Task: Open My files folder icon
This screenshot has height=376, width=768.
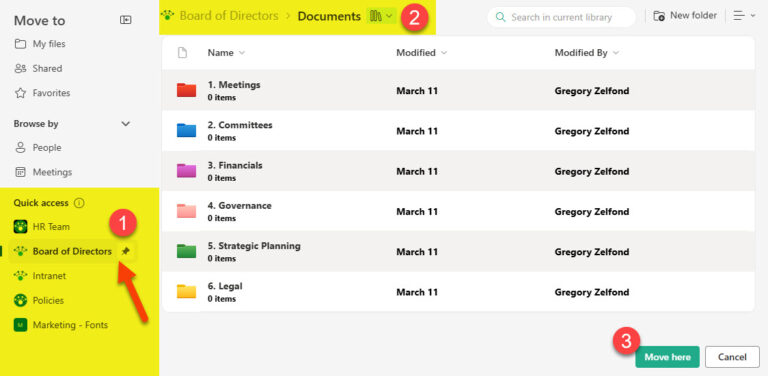Action: 20,44
